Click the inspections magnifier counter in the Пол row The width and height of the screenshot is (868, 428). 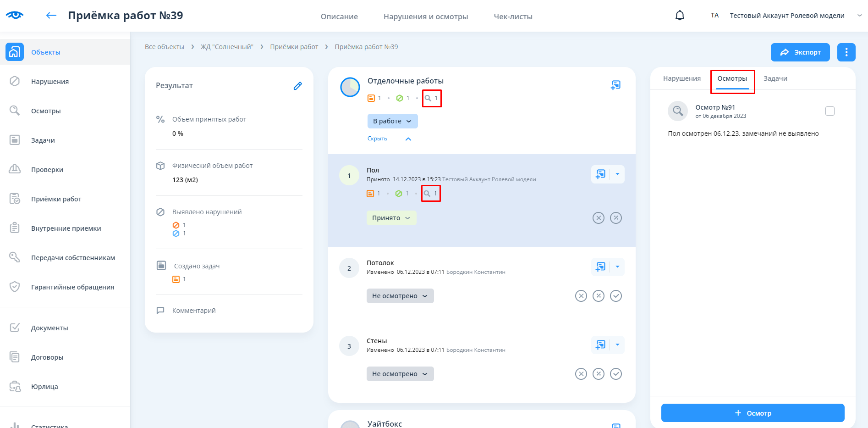pos(431,194)
